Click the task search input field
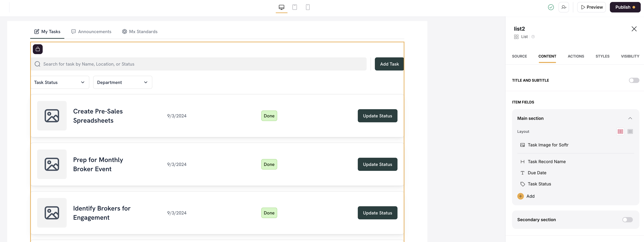This screenshot has height=242, width=644. [199, 64]
